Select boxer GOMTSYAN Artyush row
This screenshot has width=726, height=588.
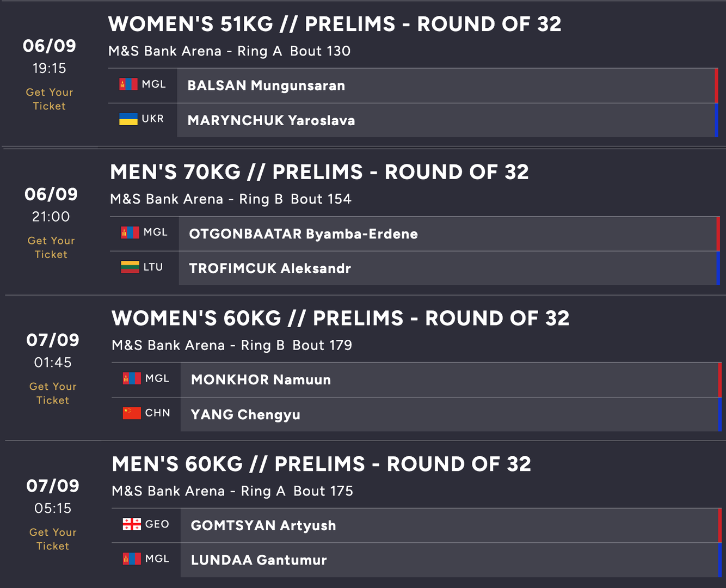click(x=448, y=525)
